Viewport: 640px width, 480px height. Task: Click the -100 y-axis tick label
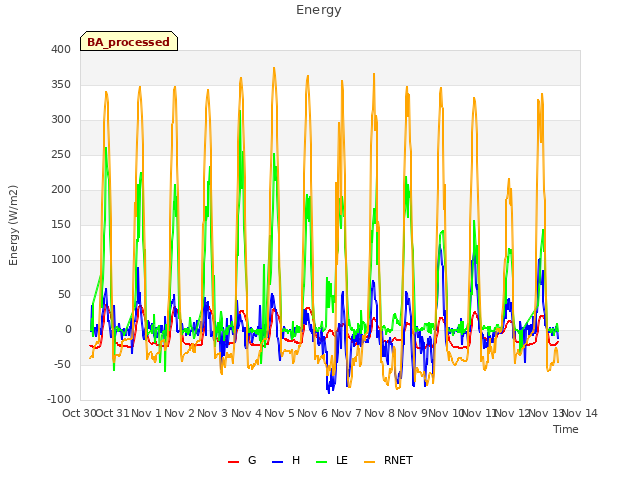pyautogui.click(x=59, y=400)
